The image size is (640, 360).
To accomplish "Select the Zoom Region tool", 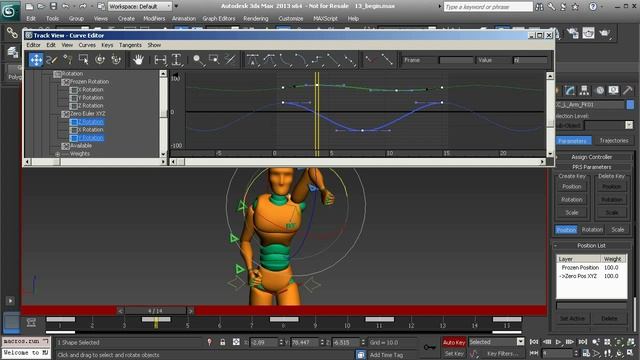I will pos(214,60).
